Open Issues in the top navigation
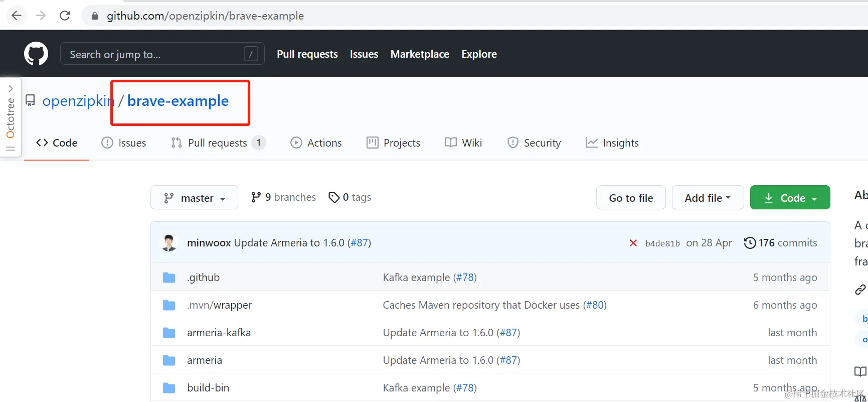This screenshot has width=868, height=402. (364, 54)
